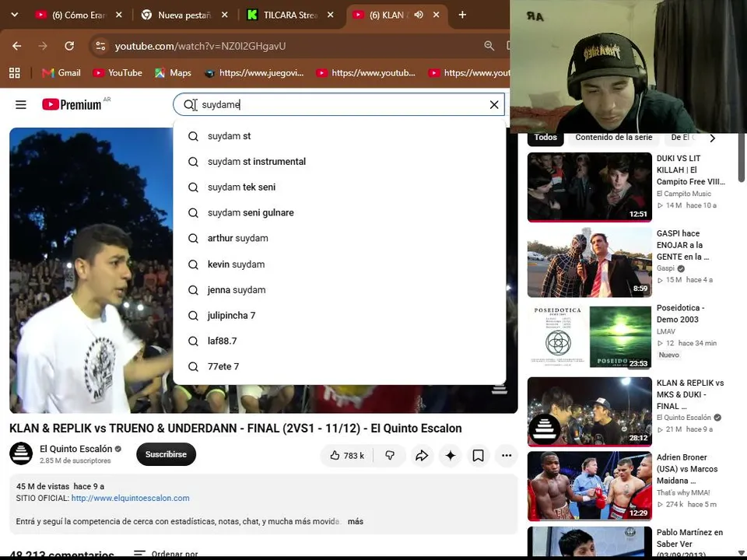Select suggestion "suydam tek seni"

pyautogui.click(x=339, y=187)
